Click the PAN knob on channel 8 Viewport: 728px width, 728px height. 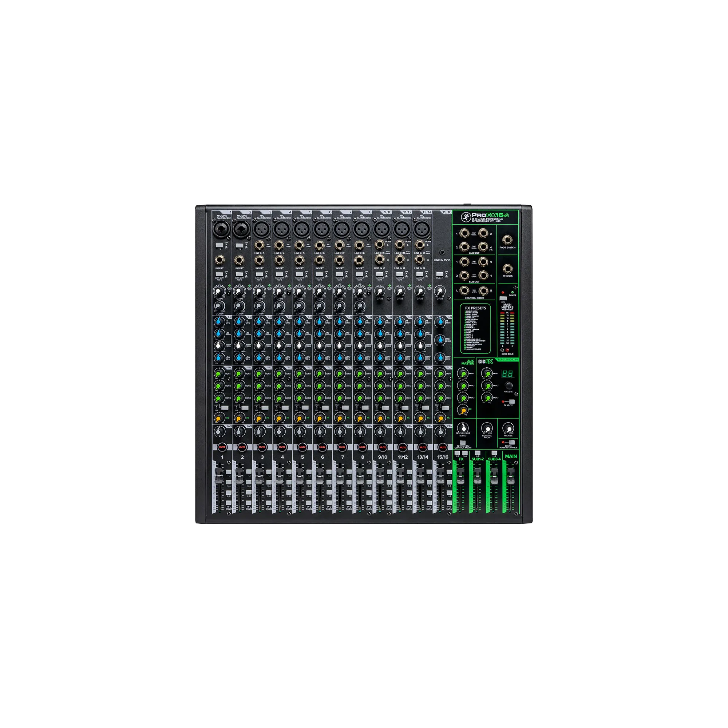[360, 431]
